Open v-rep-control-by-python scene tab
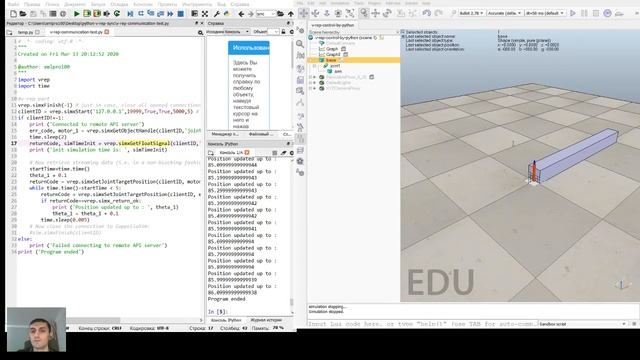640x360 pixels. (x=333, y=25)
